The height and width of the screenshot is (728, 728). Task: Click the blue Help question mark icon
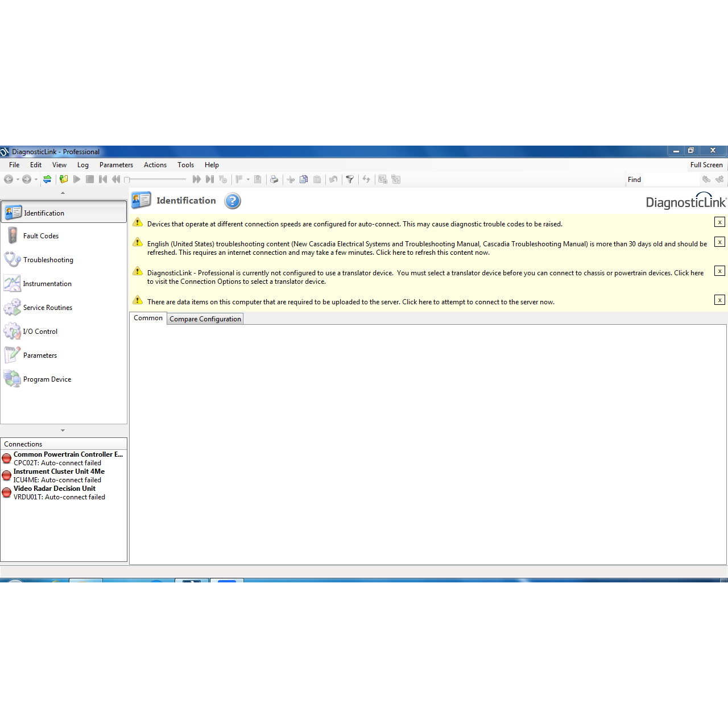click(233, 201)
